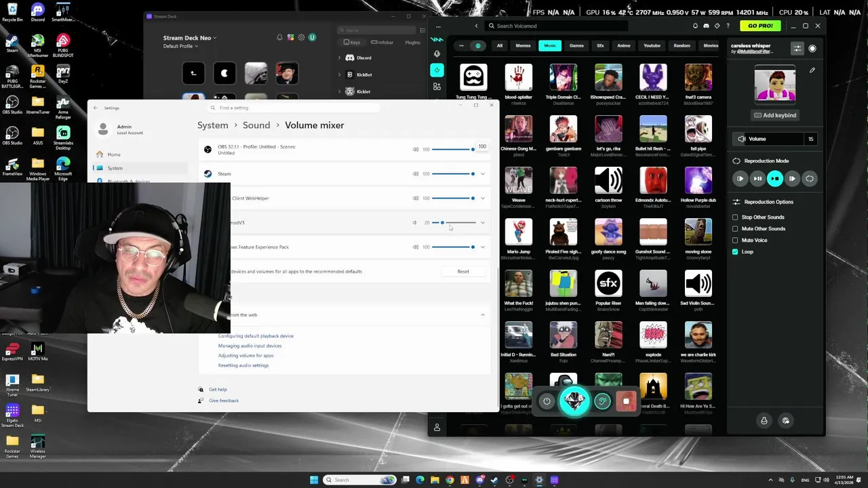868x488 pixels.
Task: Select the All category tab
Action: (x=500, y=46)
